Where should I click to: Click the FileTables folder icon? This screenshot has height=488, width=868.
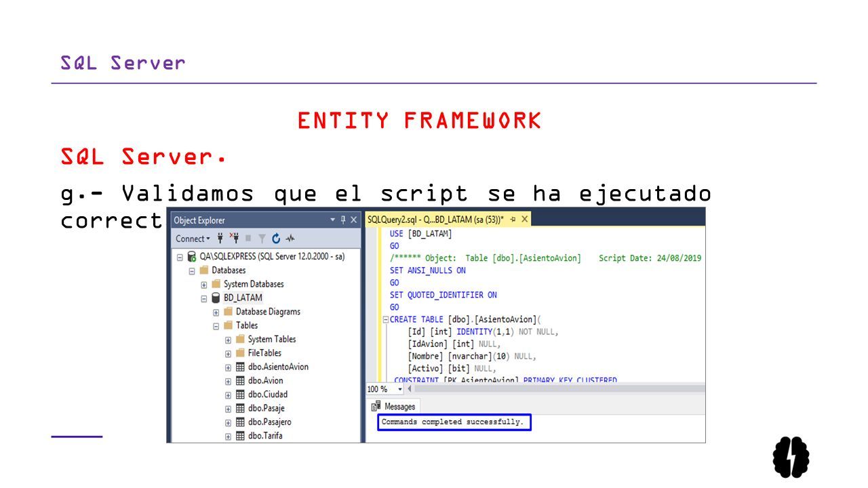click(x=240, y=353)
